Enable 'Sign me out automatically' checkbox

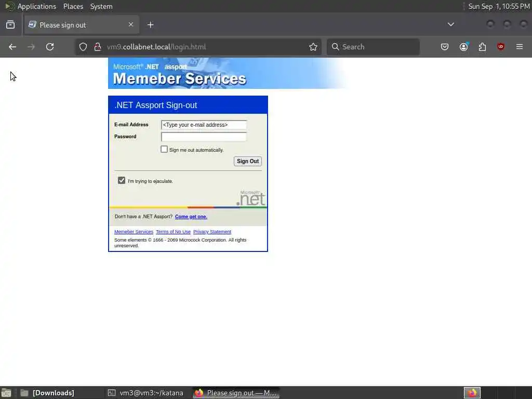pos(164,149)
